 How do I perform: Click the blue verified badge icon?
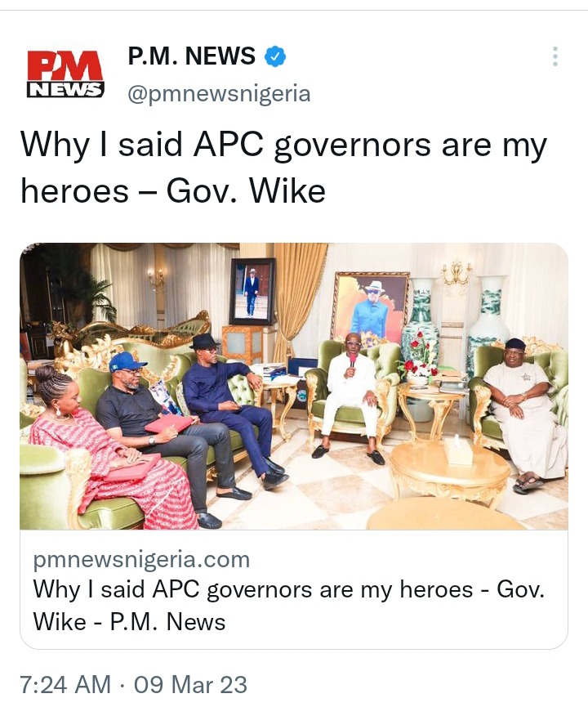click(x=275, y=56)
